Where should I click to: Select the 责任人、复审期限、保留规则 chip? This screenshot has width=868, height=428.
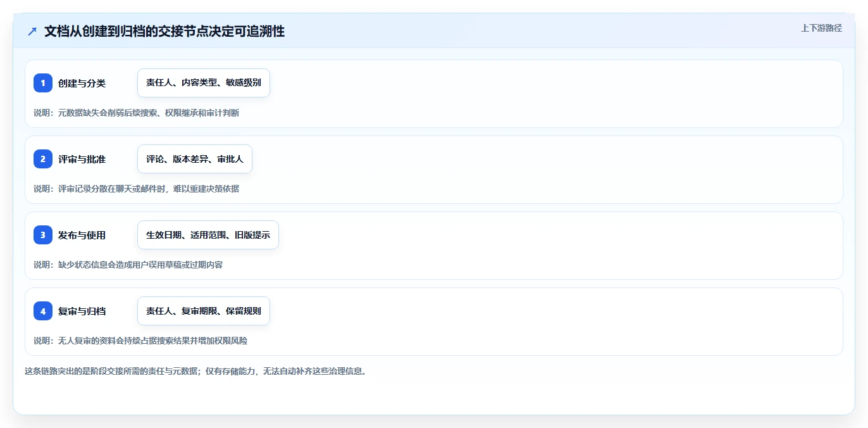click(204, 311)
